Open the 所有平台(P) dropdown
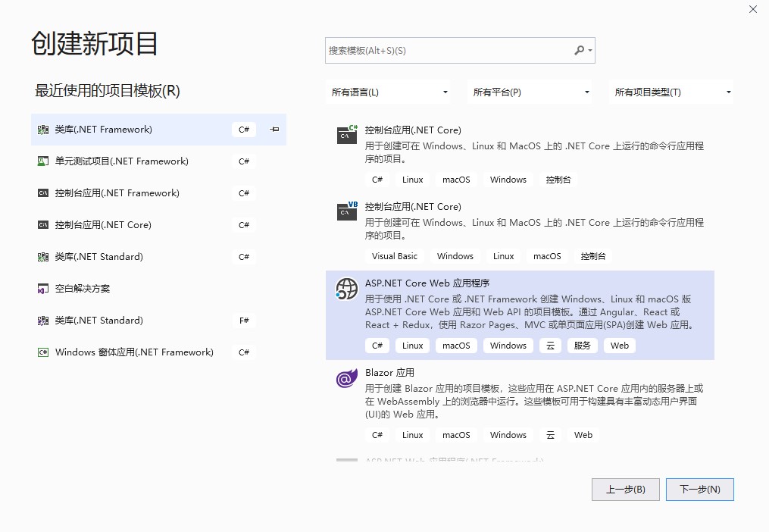The width and height of the screenshot is (769, 532). (x=530, y=92)
